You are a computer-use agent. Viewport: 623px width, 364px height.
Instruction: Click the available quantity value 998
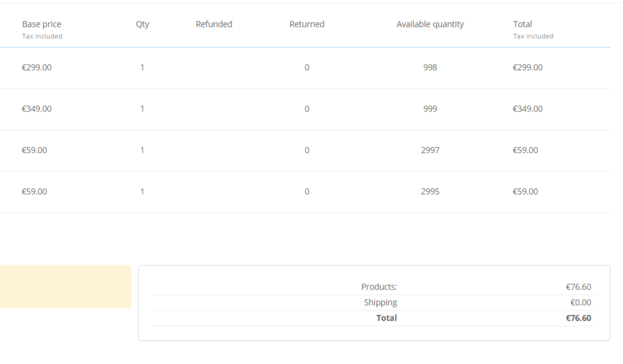click(430, 68)
